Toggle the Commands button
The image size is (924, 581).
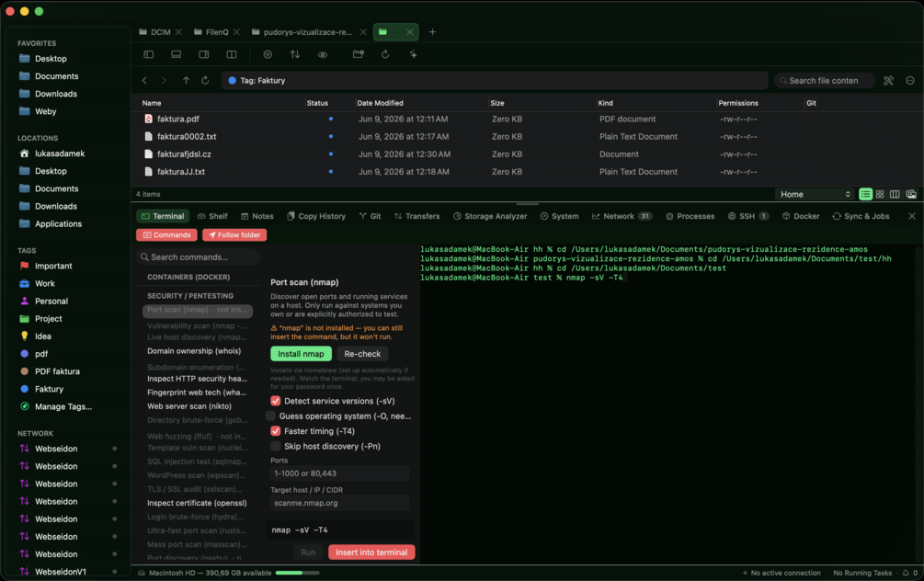point(166,235)
